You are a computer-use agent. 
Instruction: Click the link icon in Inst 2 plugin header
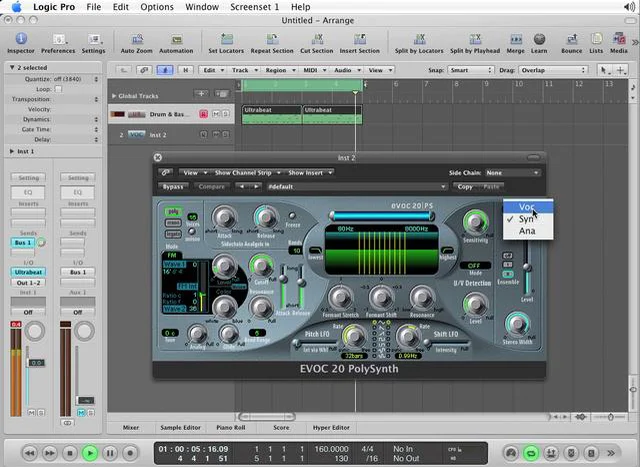click(165, 173)
